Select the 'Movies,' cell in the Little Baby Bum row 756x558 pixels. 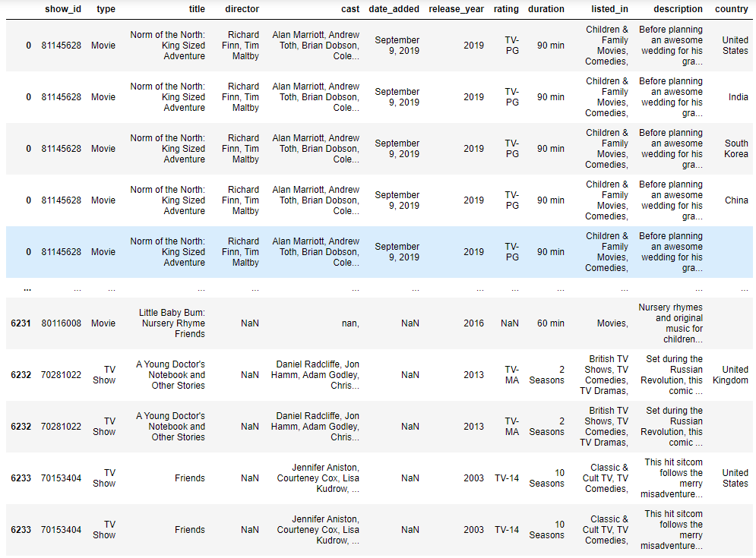612,323
